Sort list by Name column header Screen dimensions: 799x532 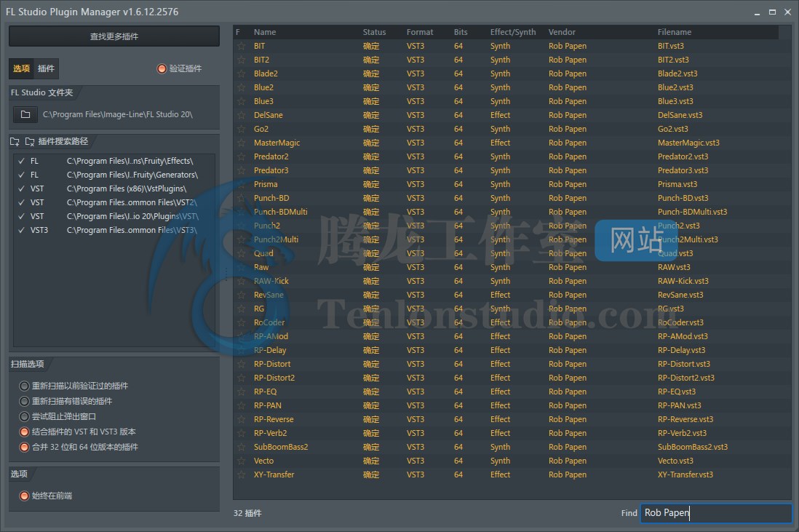click(x=265, y=32)
